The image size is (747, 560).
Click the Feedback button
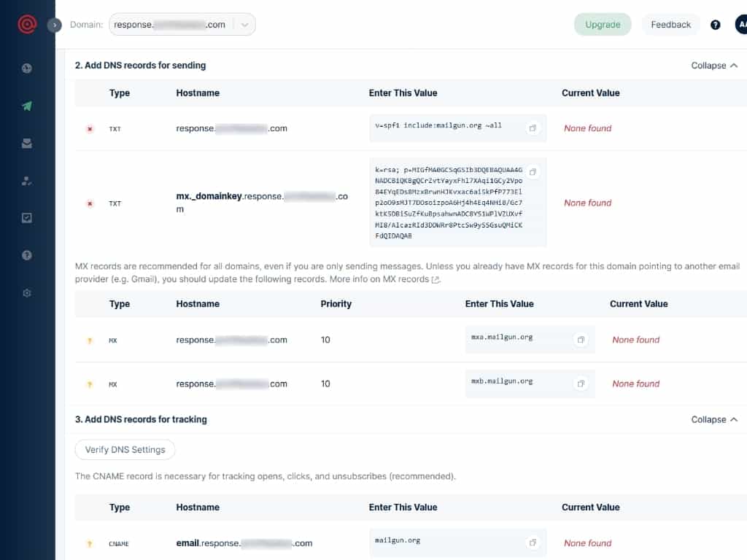[670, 25]
